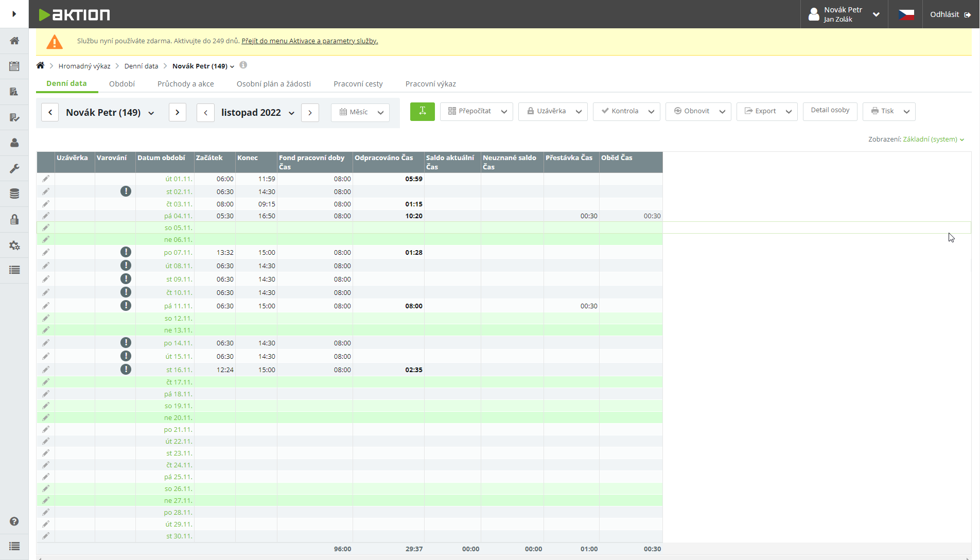Click the green column-width toggle button

click(422, 111)
